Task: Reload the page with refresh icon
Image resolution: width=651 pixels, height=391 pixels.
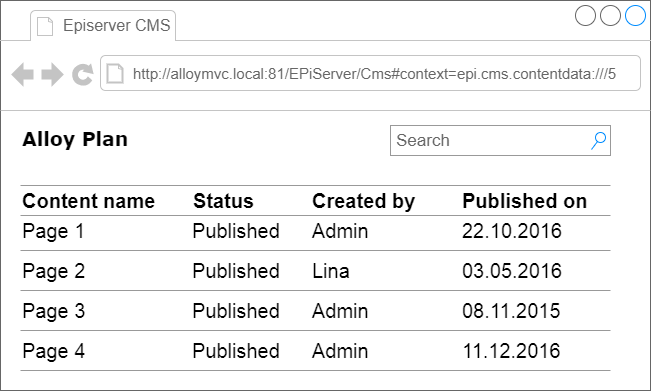Action: [x=83, y=75]
